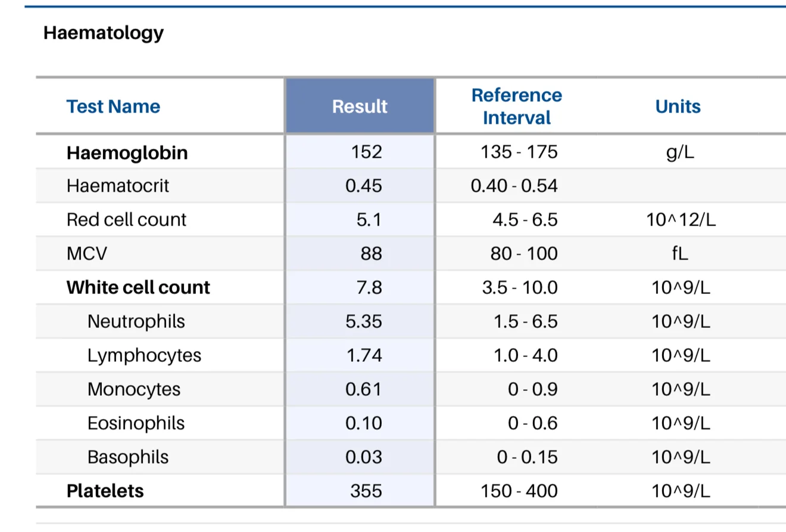Select the Haematology section title
786x532 pixels.
pyautogui.click(x=104, y=32)
